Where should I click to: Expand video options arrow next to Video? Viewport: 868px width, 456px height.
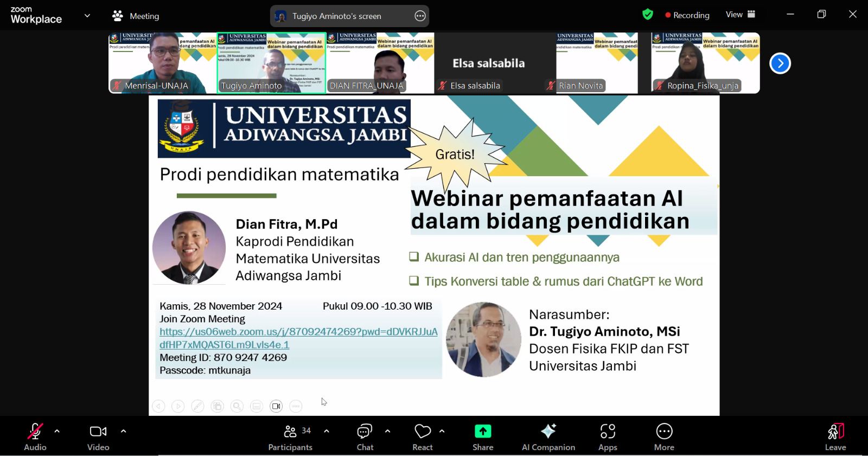point(123,432)
